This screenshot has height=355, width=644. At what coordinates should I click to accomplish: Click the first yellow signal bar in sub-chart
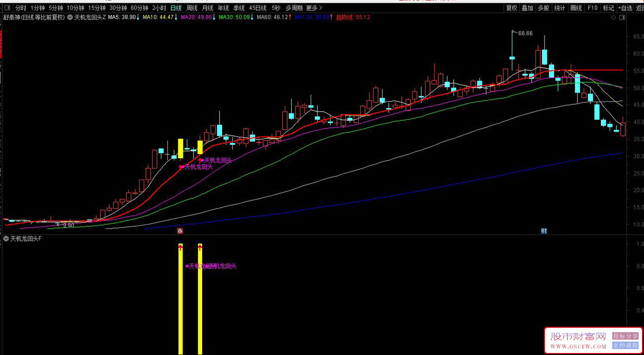click(x=180, y=299)
